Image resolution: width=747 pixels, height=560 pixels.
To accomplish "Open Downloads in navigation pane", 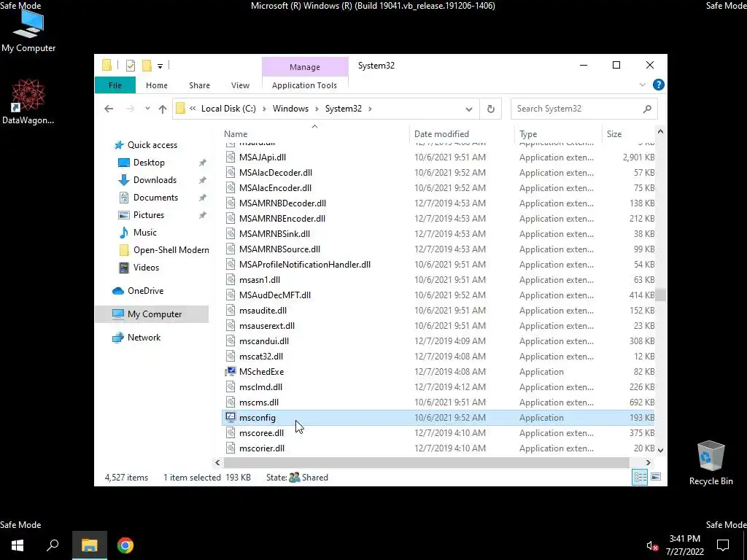I will [155, 180].
